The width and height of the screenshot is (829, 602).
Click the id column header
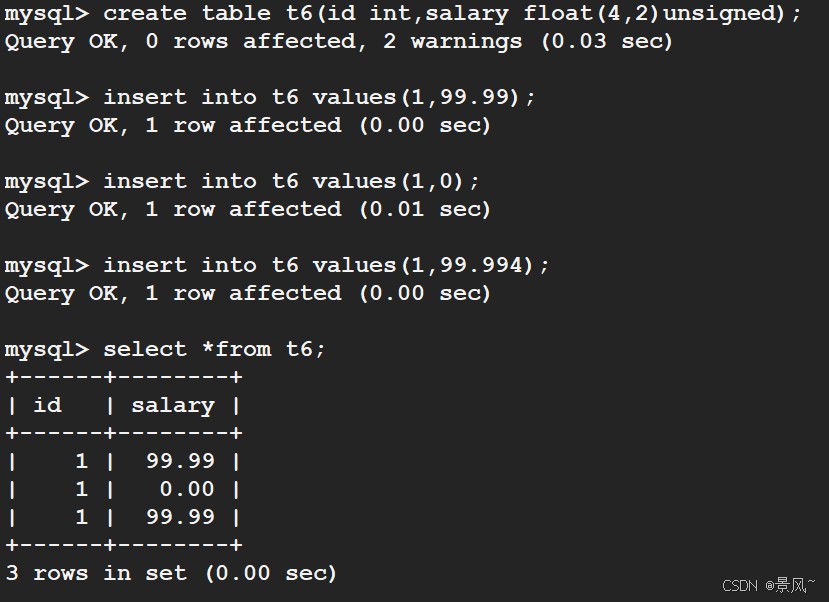(48, 405)
